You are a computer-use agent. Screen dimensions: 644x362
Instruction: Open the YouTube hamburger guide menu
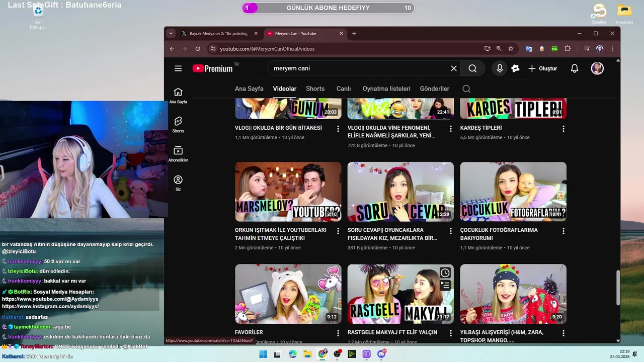point(178,68)
